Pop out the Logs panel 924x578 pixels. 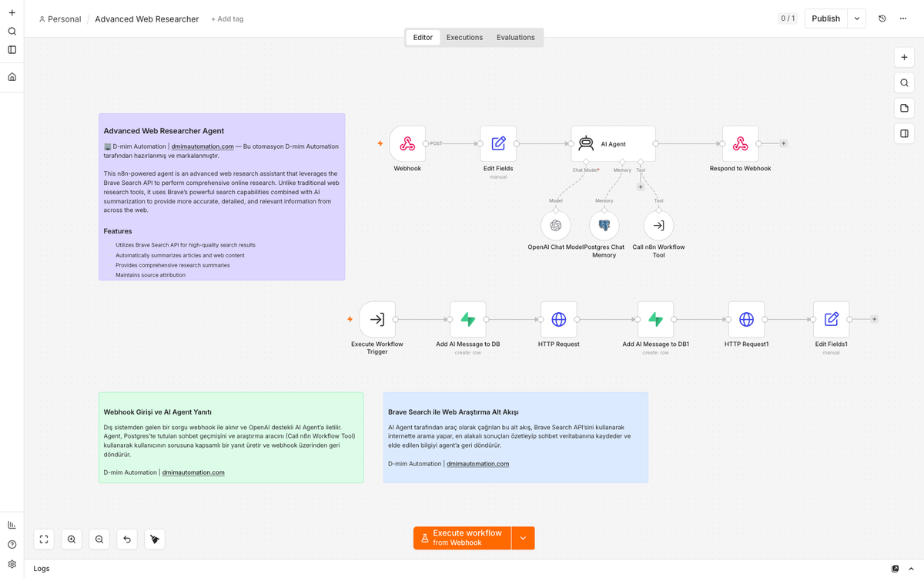[x=895, y=569]
